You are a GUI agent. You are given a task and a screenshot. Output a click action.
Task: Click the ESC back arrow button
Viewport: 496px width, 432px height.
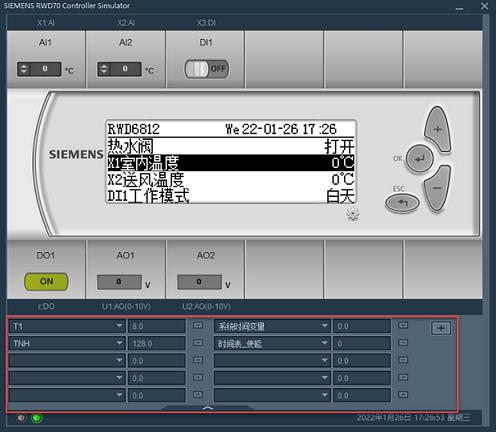pyautogui.click(x=402, y=203)
